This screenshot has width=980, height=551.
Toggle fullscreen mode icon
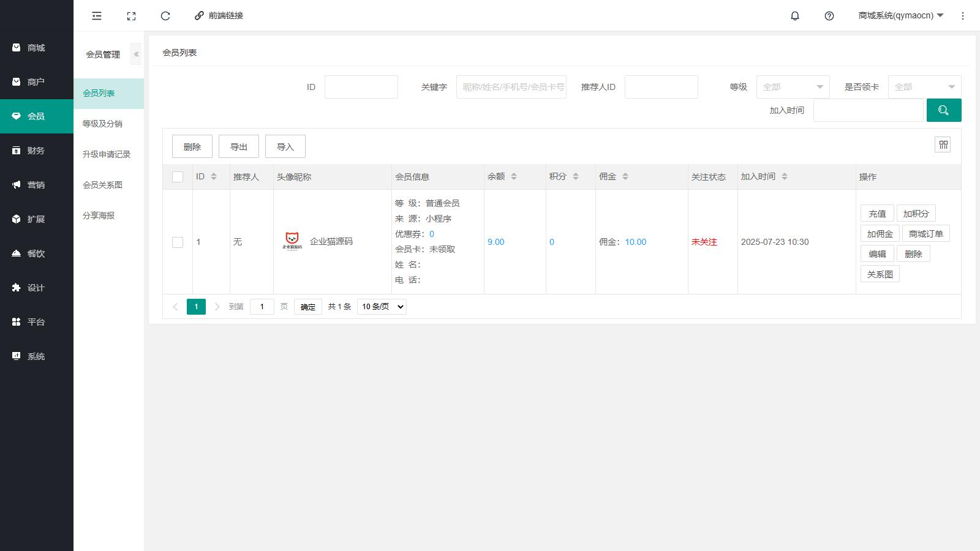coord(131,16)
